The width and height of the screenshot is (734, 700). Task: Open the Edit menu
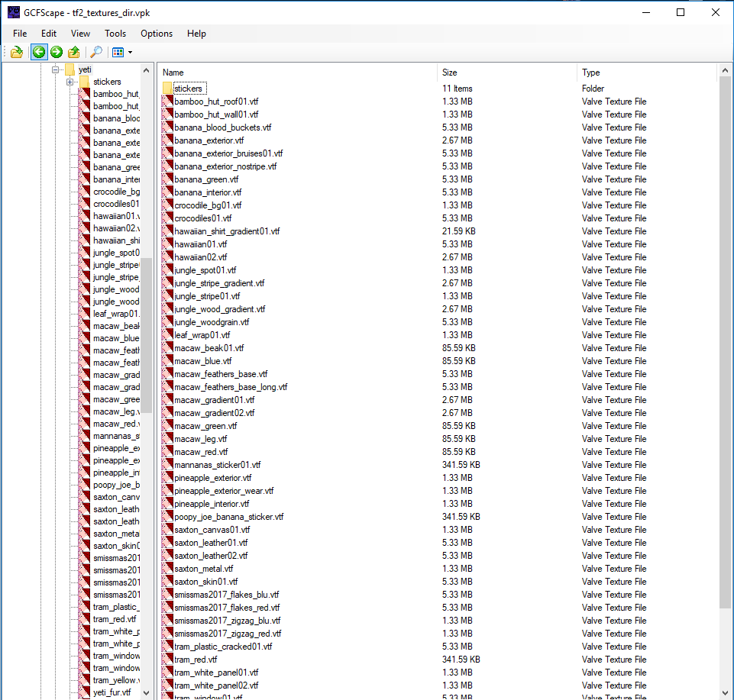click(49, 34)
